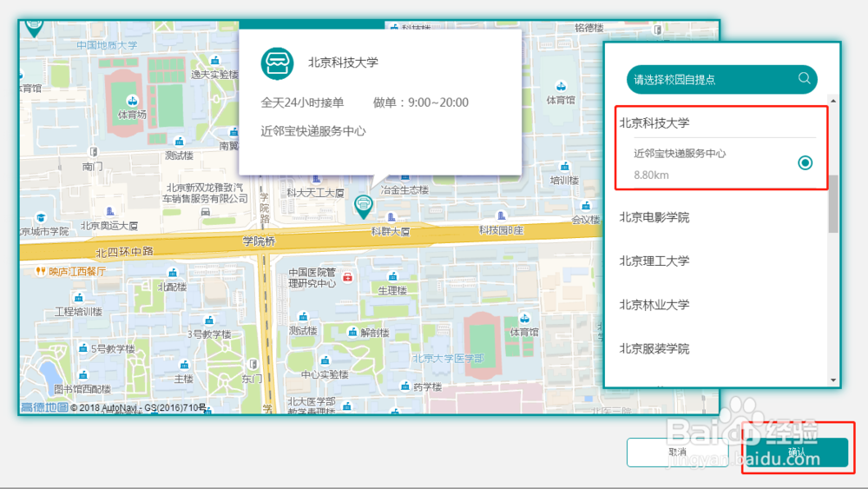This screenshot has height=489, width=868.
Task: Click the 北京大学医学部 map label
Action: pos(448,359)
